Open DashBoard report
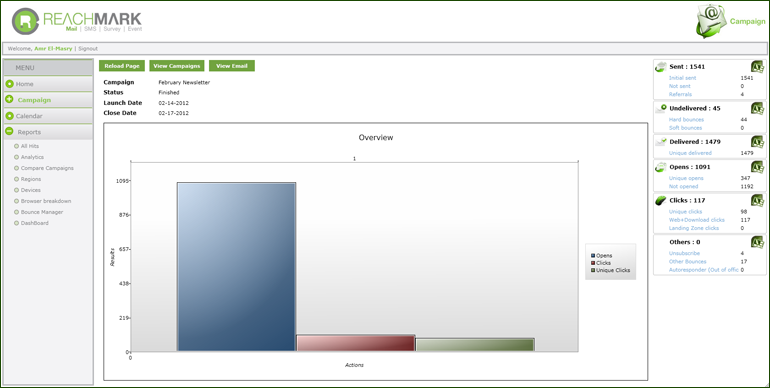 coord(34,223)
